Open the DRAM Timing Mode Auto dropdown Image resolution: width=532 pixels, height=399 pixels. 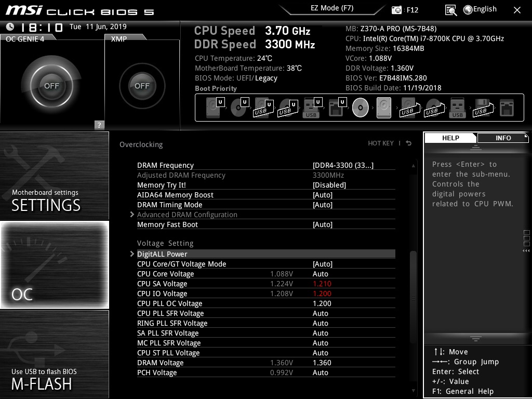click(x=322, y=205)
